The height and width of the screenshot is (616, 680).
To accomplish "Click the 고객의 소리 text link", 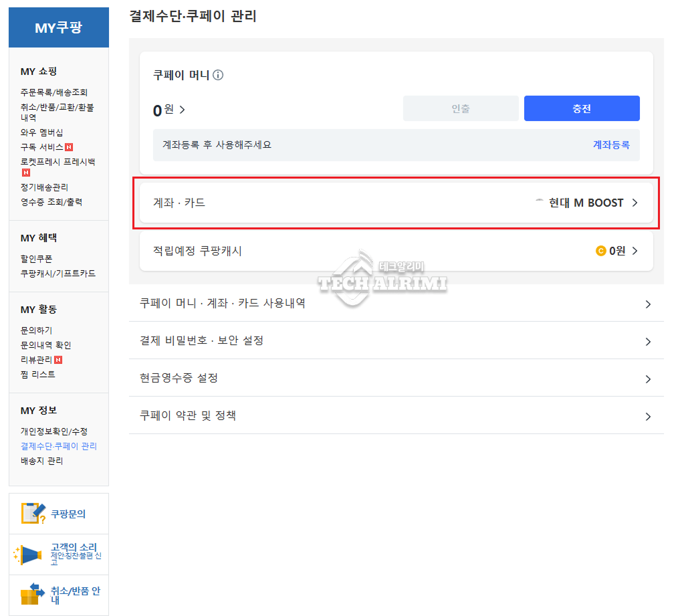I will tap(74, 547).
